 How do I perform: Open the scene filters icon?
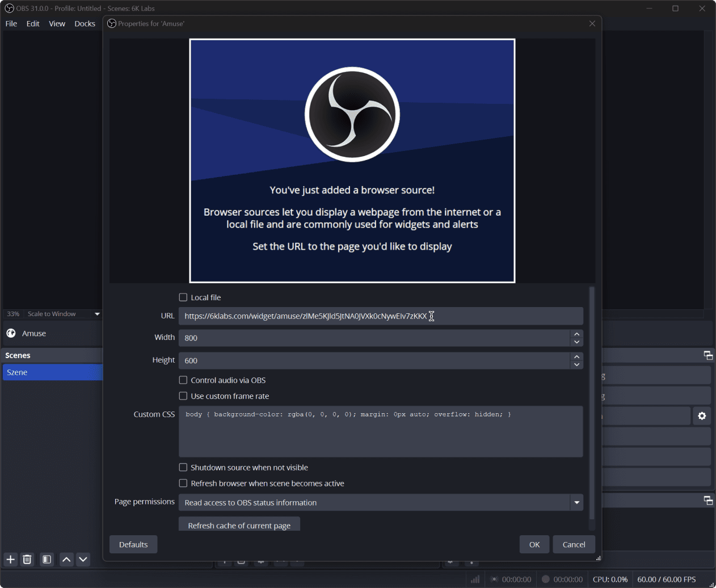coord(47,560)
